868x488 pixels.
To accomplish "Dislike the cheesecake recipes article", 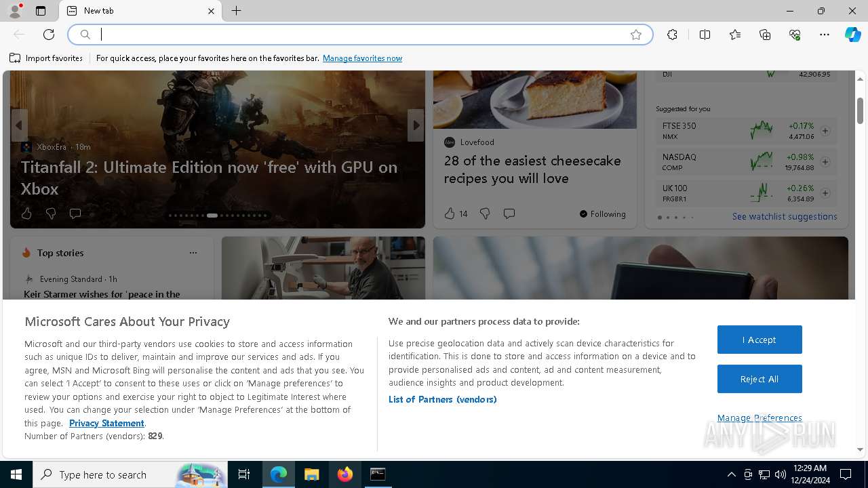I will point(485,213).
